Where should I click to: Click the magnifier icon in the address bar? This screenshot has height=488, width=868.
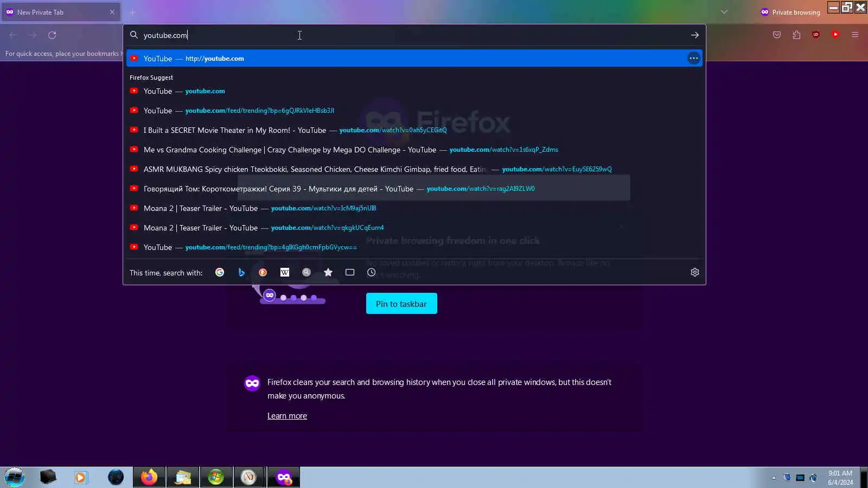(x=134, y=35)
